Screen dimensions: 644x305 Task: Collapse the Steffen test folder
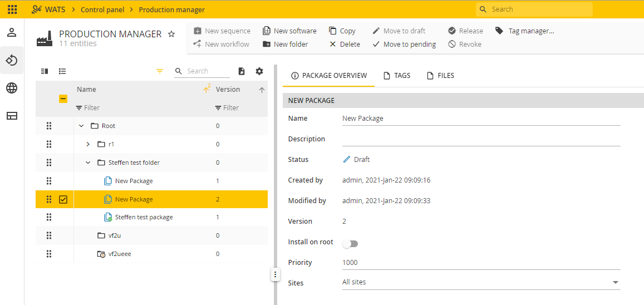[87, 163]
